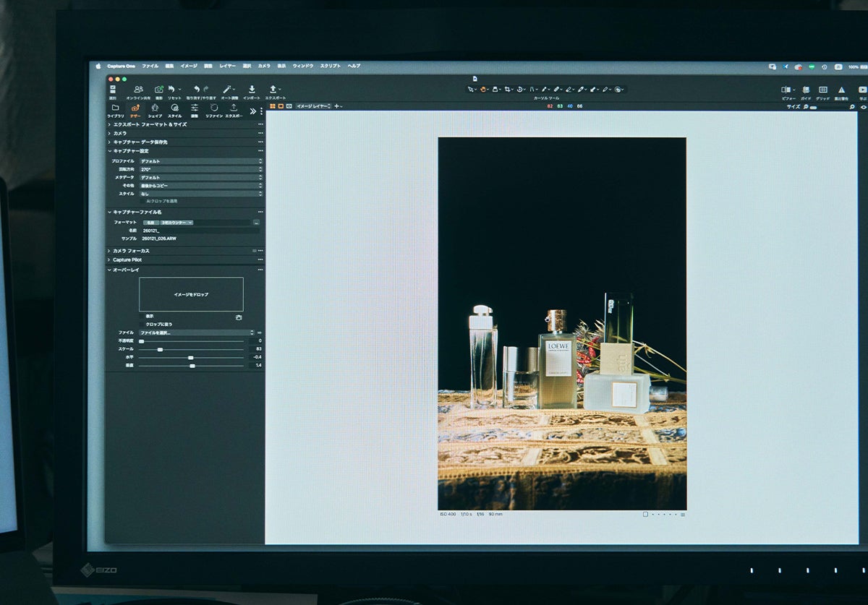Check the クロップに従う checkbox
Screen dimensions: 868x605
[x=142, y=325]
